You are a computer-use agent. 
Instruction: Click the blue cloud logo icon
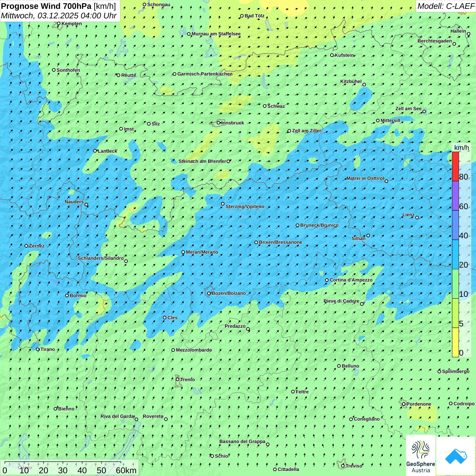456,456
